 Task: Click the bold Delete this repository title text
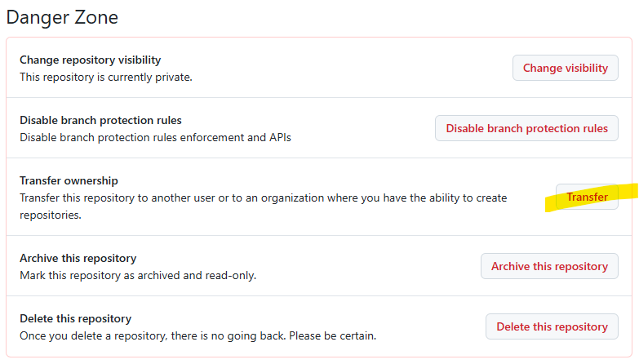pyautogui.click(x=75, y=318)
